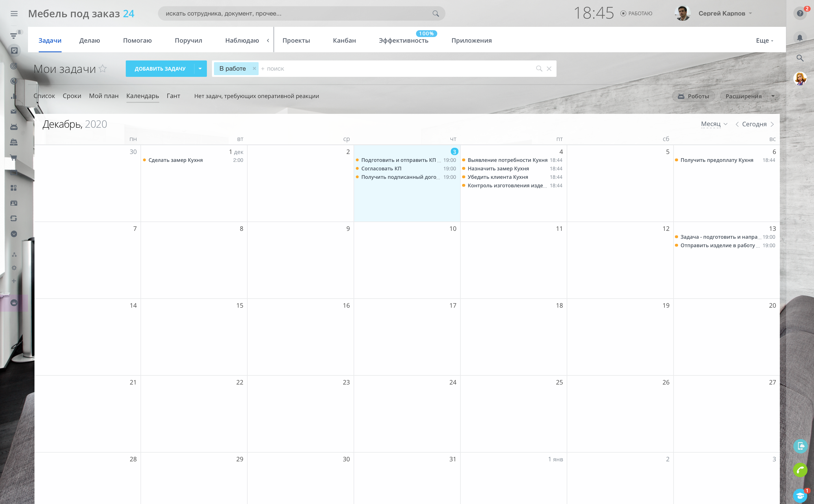Open the shopping cart sidebar icon
814x504 pixels.
click(x=14, y=157)
